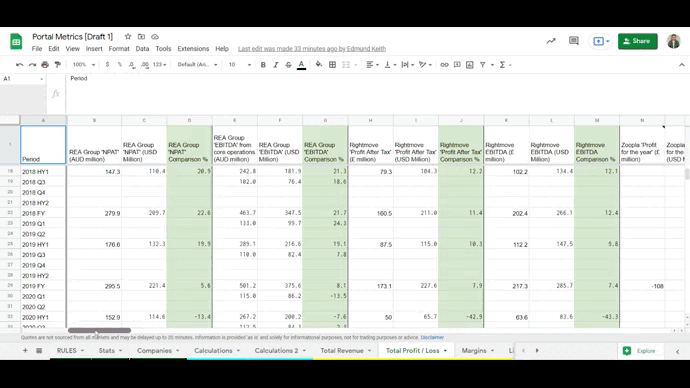Screen dimensions: 690x388
Task: Open comment history
Action: click(x=574, y=41)
